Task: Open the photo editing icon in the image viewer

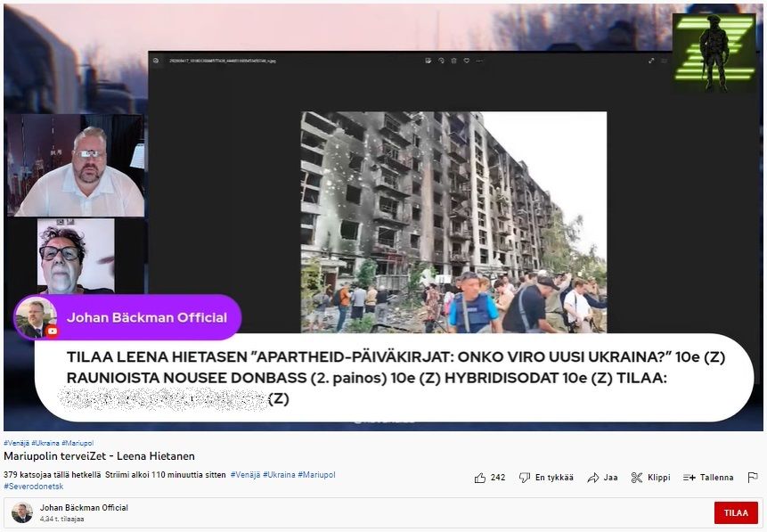Action: [x=428, y=60]
